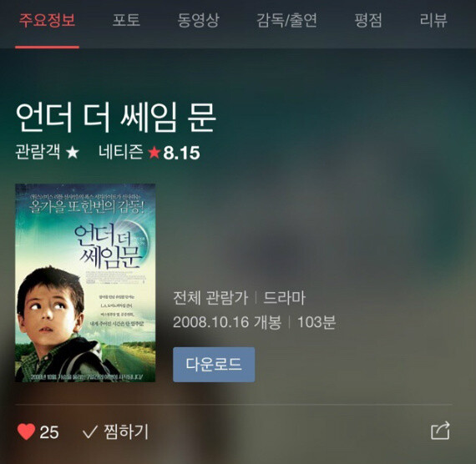Toggle the 찜하기 checkmark icon
Image resolution: width=476 pixels, height=464 pixels.
(x=90, y=431)
